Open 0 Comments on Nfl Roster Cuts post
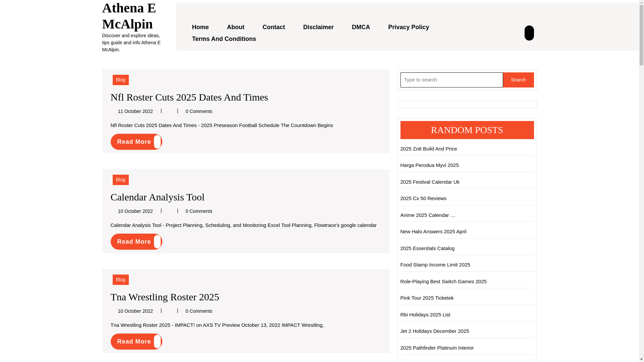644x362 pixels. [199, 111]
